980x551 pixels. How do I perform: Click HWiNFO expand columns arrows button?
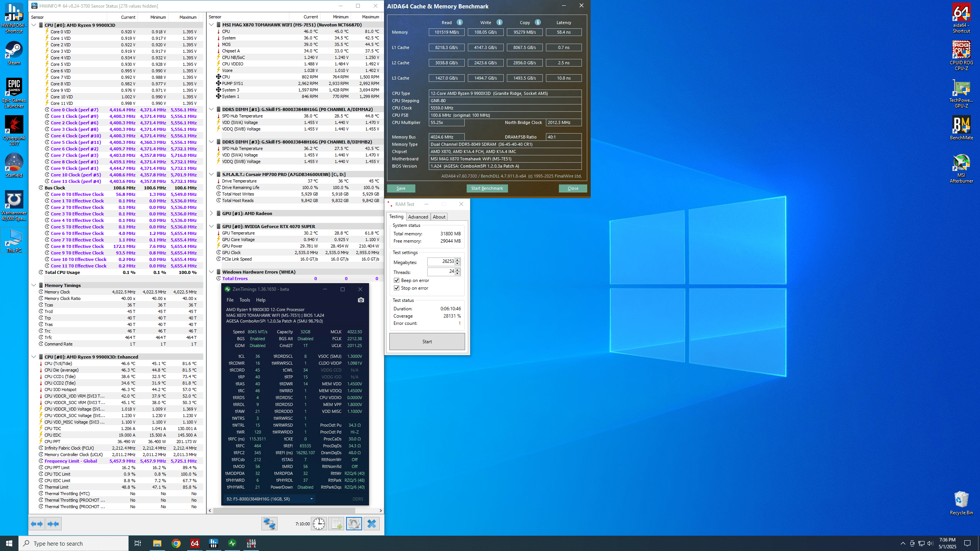(37, 524)
